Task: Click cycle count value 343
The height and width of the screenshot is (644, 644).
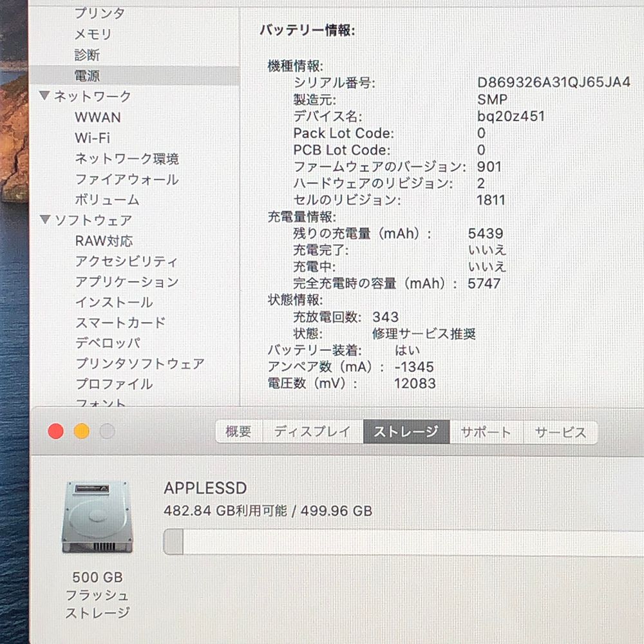Action: coord(386,317)
